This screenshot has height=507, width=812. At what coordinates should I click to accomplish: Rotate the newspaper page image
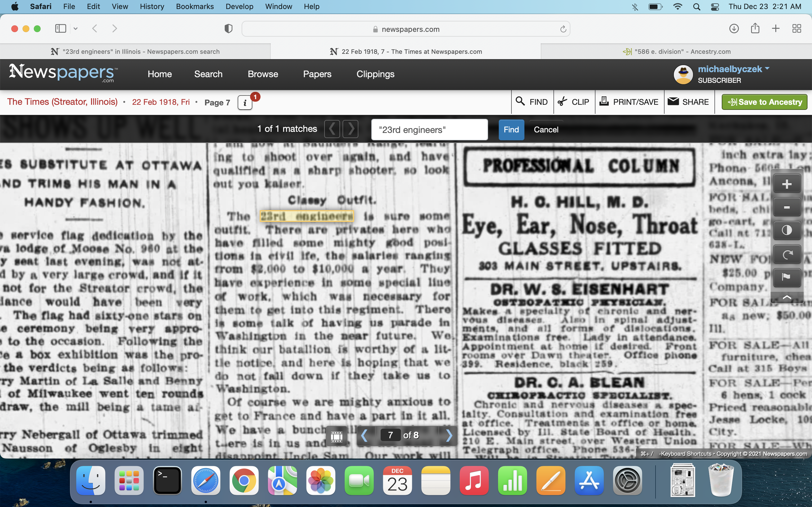(x=787, y=255)
